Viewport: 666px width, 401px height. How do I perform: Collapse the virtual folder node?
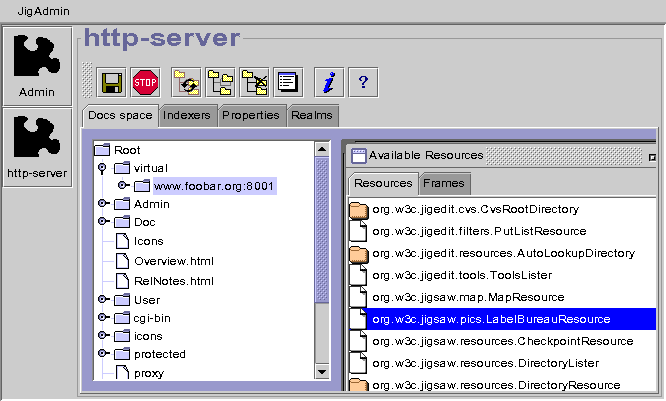pyautogui.click(x=102, y=168)
